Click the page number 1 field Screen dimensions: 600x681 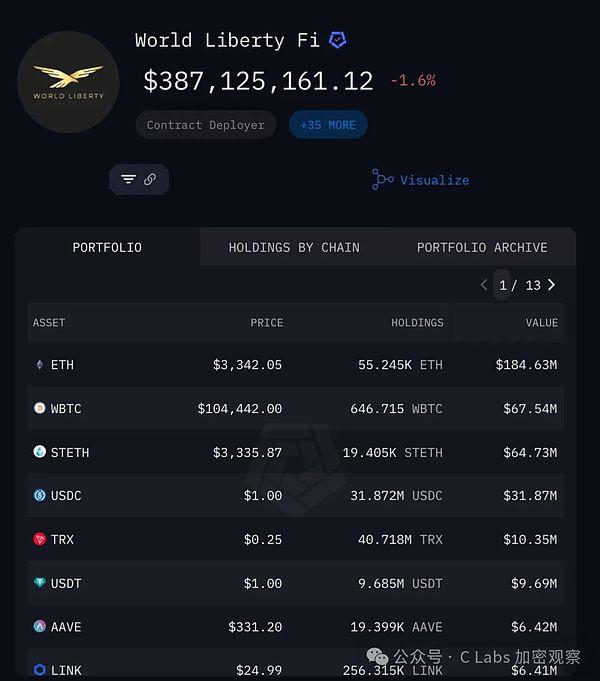click(x=502, y=285)
